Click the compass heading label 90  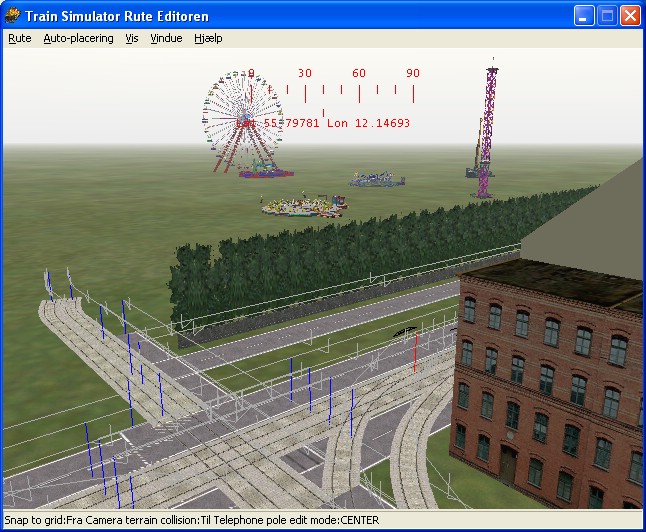pyautogui.click(x=413, y=73)
